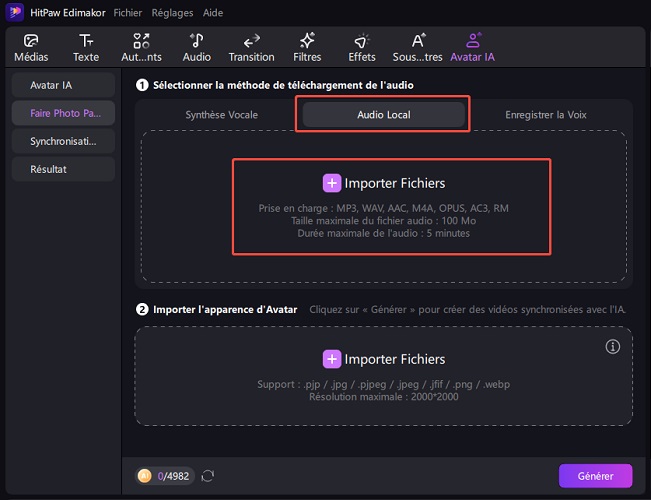Click Importer Fichiers for avatar appearance
Image resolution: width=651 pixels, height=500 pixels.
coord(384,359)
